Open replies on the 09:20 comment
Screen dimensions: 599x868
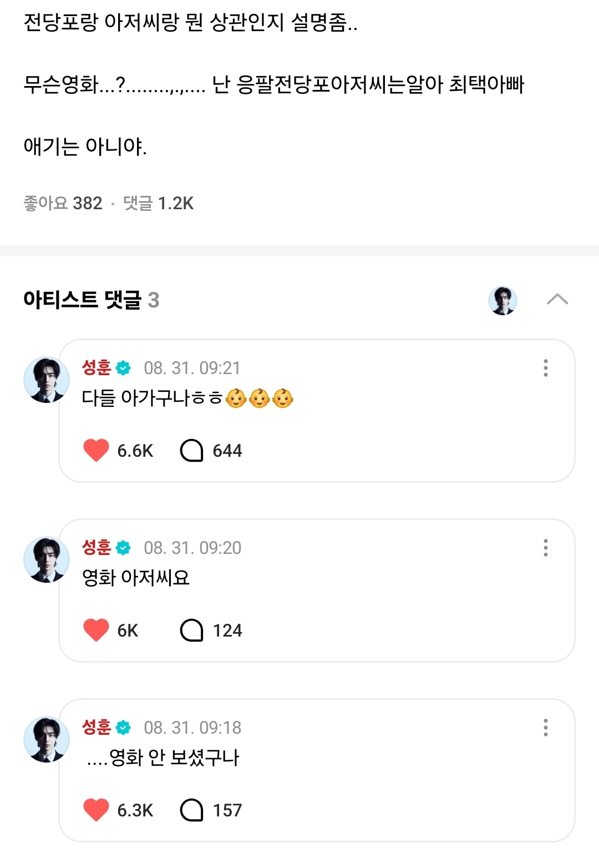(x=192, y=630)
